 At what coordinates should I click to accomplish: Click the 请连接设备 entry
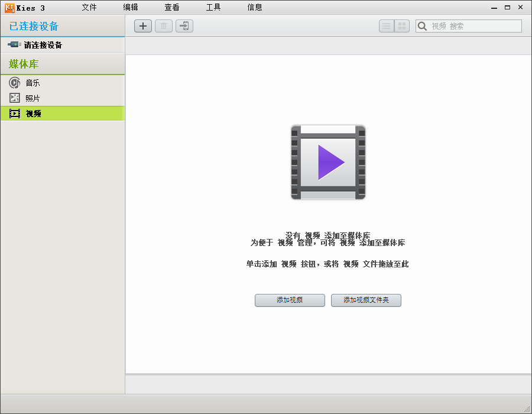(x=63, y=45)
